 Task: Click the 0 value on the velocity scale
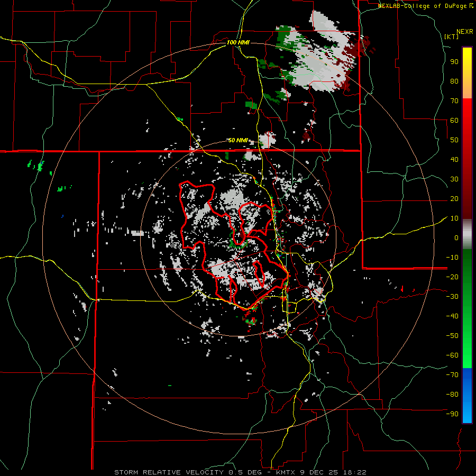(x=456, y=237)
